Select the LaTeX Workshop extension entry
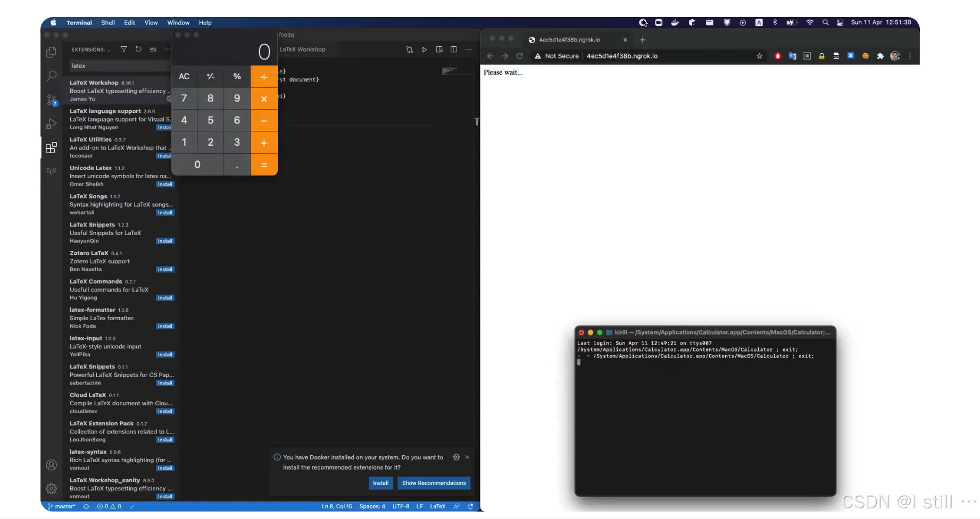This screenshot has width=980, height=519. [121, 91]
